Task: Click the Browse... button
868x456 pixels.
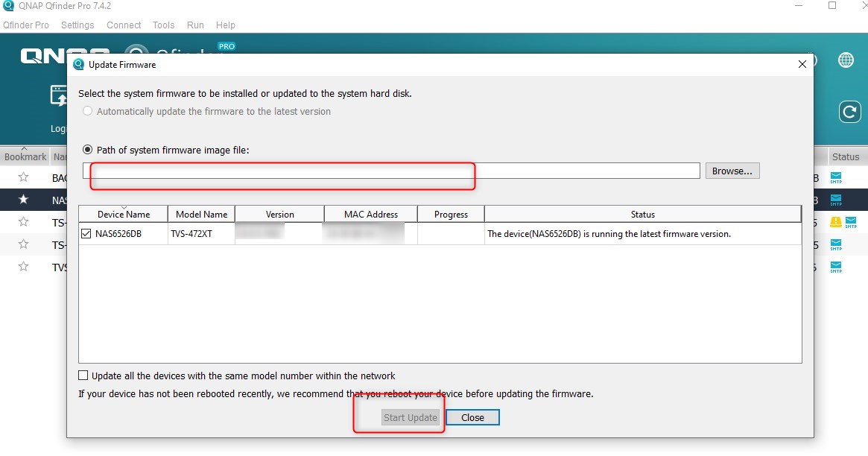Action: point(732,171)
